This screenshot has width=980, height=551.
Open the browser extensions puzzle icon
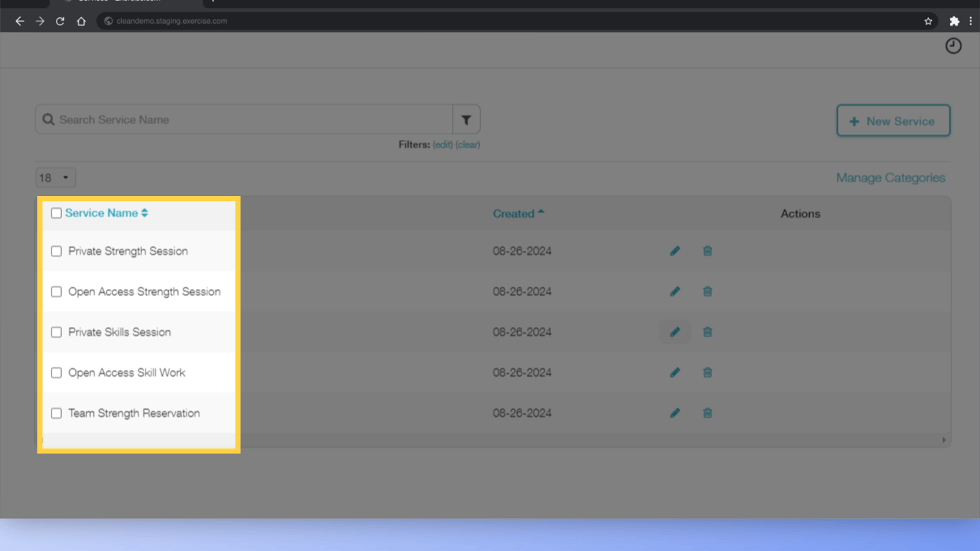(x=954, y=21)
